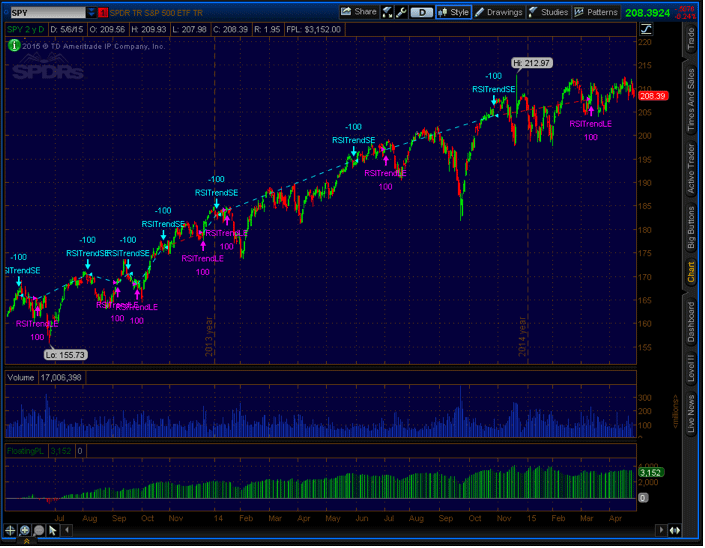The width and height of the screenshot is (705, 548).
Task: Click the 2013 year vertical marker label
Action: pos(209,336)
